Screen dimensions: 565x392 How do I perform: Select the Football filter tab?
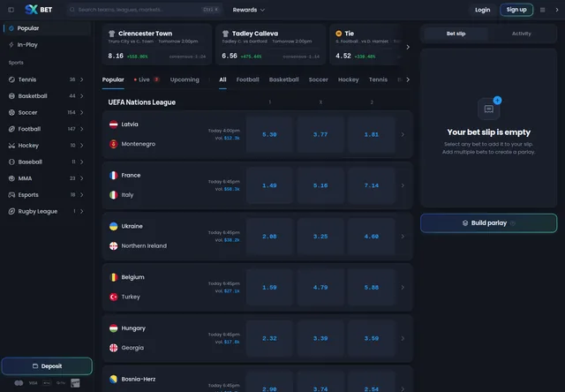247,79
